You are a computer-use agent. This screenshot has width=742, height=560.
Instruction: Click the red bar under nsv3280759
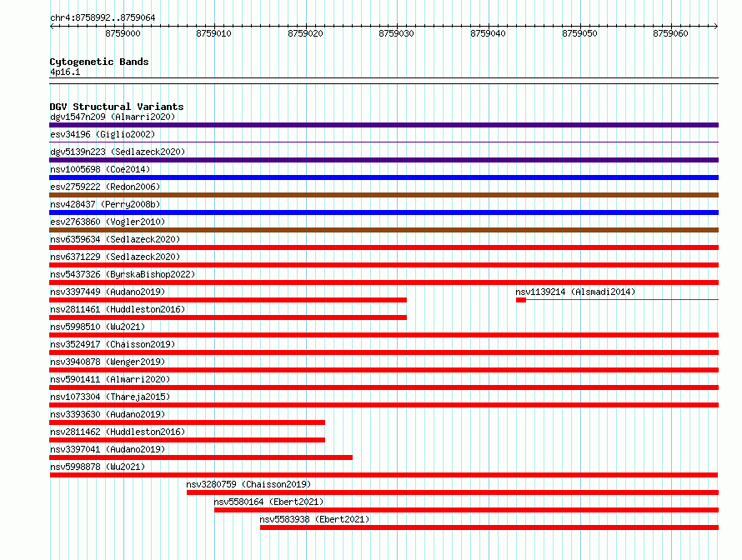pos(453,492)
